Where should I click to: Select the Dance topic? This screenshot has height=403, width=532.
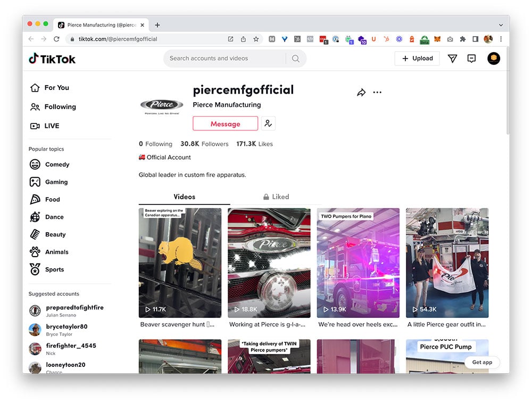(x=46, y=217)
